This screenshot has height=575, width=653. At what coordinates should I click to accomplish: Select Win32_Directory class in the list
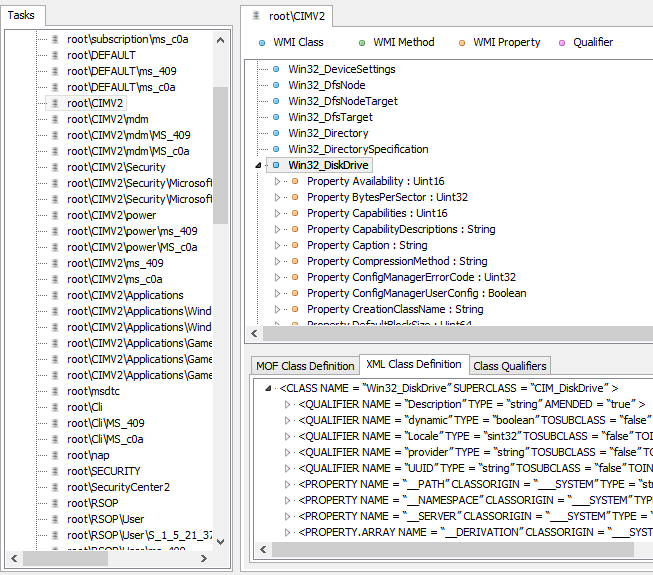[x=328, y=133]
